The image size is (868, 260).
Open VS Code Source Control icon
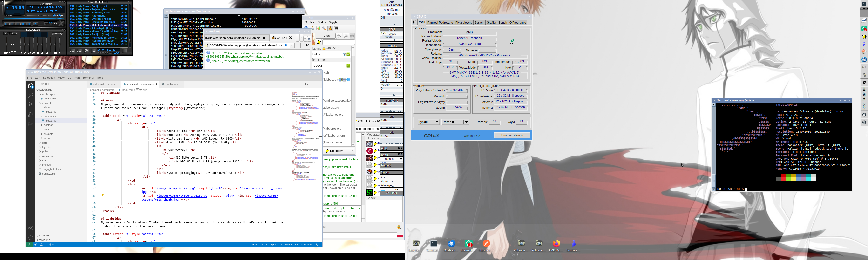[31, 105]
